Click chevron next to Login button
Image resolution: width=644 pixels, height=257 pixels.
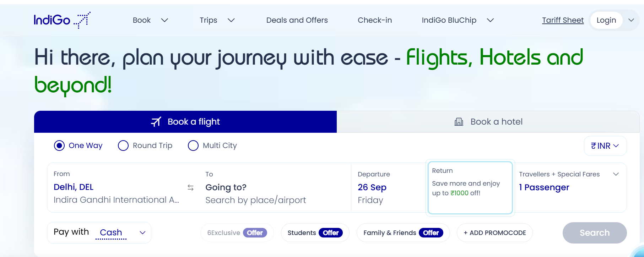[x=631, y=20]
